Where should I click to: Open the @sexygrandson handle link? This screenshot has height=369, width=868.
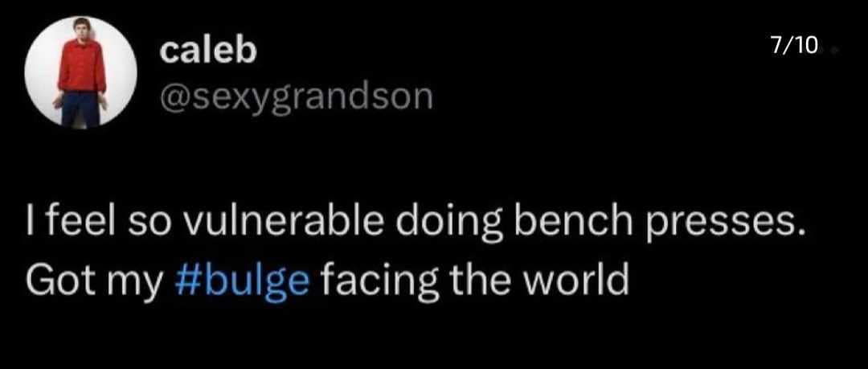pyautogui.click(x=297, y=97)
